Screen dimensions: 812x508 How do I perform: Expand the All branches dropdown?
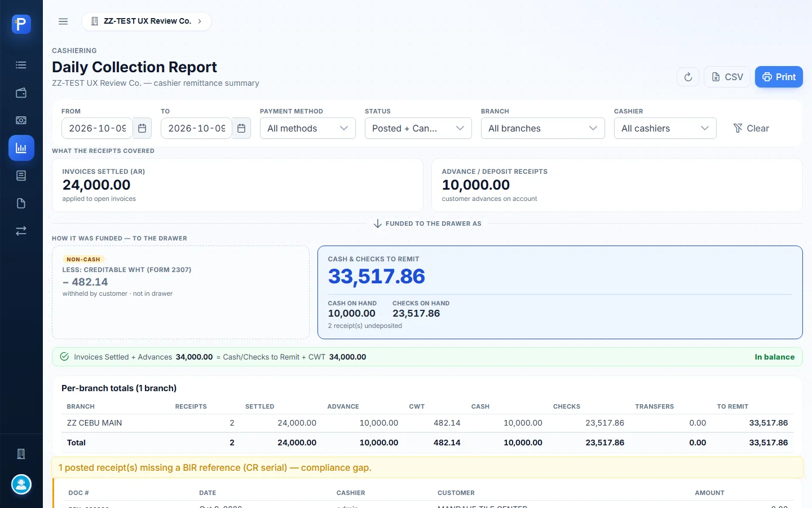tap(543, 128)
